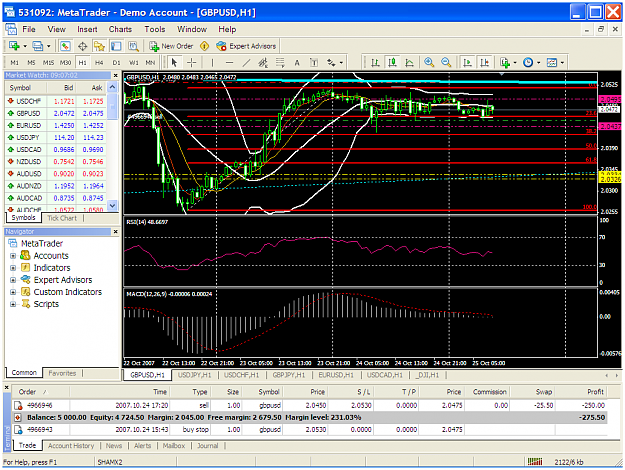Viewport: 625px width, 470px height.
Task: Select the Text (A) drawing tool
Action: coord(297,63)
